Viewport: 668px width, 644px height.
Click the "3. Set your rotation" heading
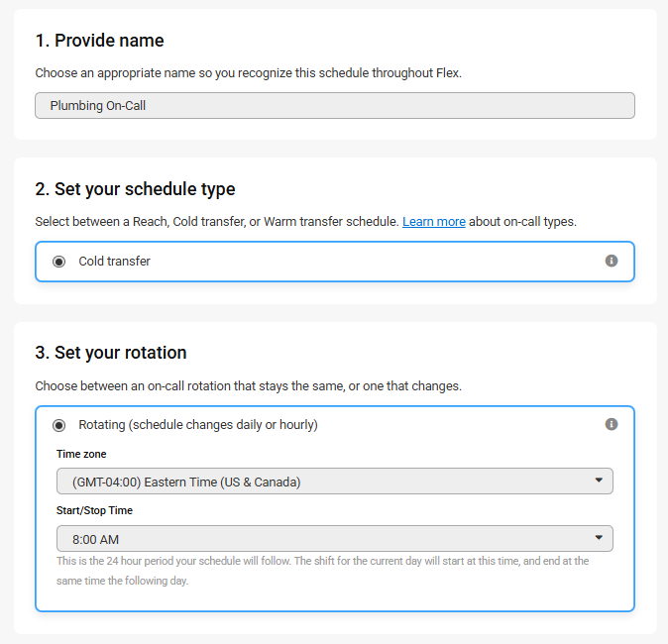pos(111,353)
